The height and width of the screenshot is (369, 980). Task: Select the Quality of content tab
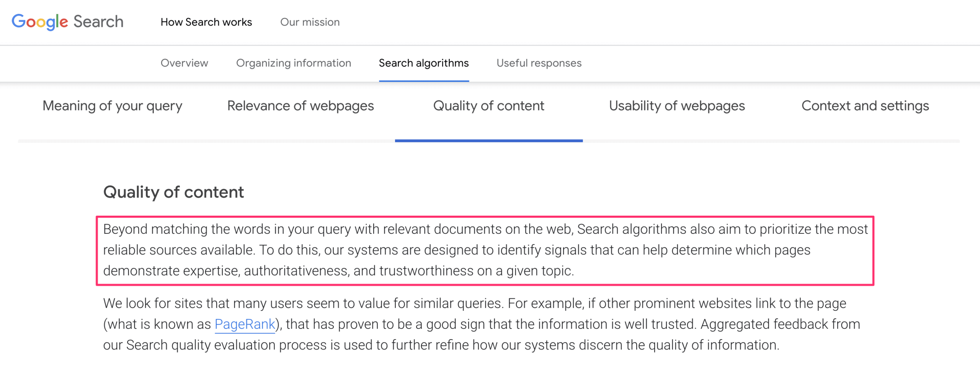click(489, 106)
